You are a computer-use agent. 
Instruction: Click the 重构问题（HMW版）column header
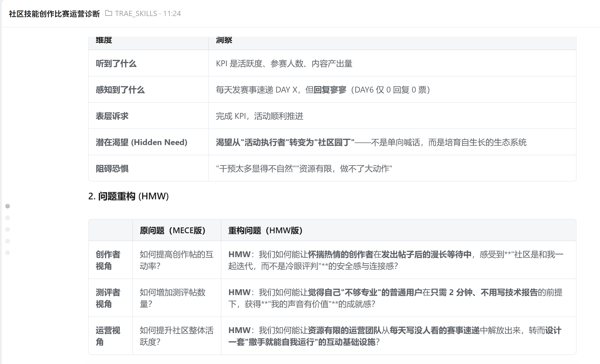click(x=265, y=231)
